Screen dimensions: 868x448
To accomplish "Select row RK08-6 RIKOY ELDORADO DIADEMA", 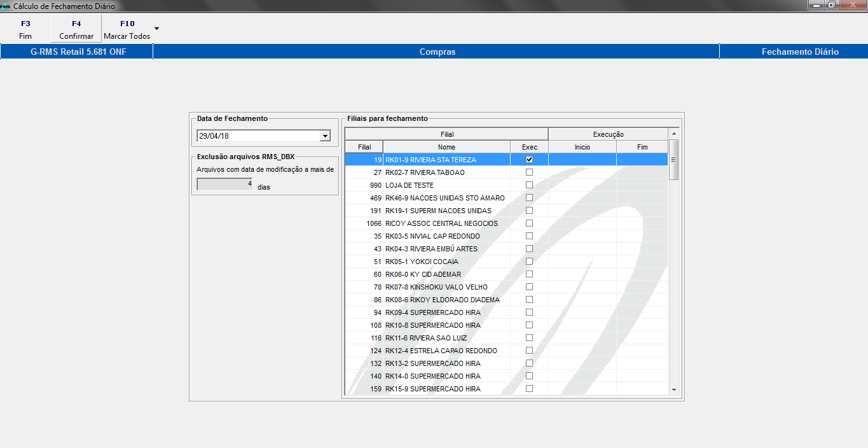I will tap(506, 300).
